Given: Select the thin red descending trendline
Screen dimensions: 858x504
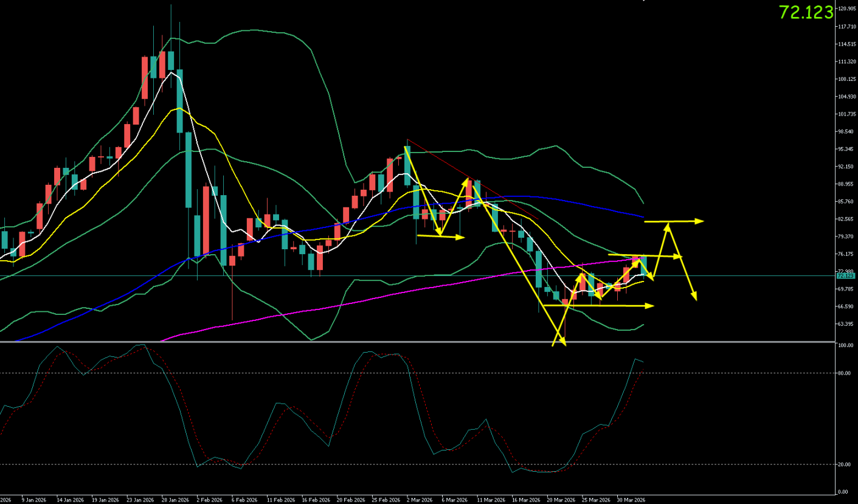Looking at the screenshot, I should (x=474, y=179).
